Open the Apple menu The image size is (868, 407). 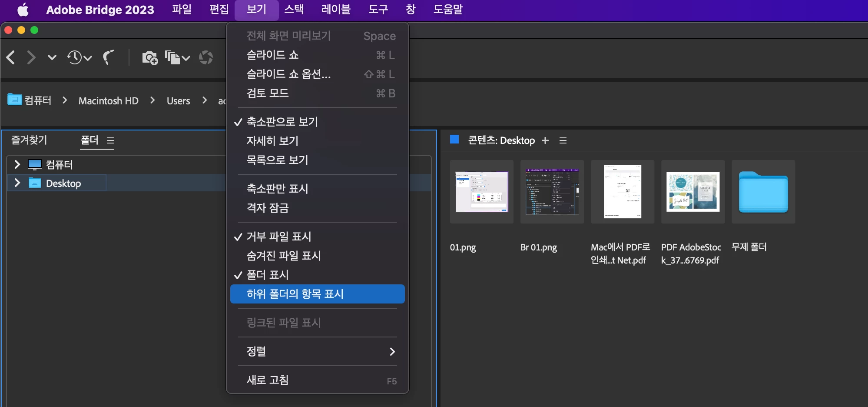tap(23, 10)
